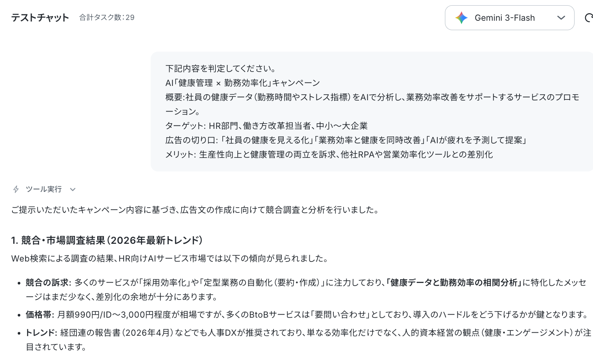This screenshot has width=593, height=364.
Task: Click the Gemini sparkle logo icon
Action: tap(461, 18)
